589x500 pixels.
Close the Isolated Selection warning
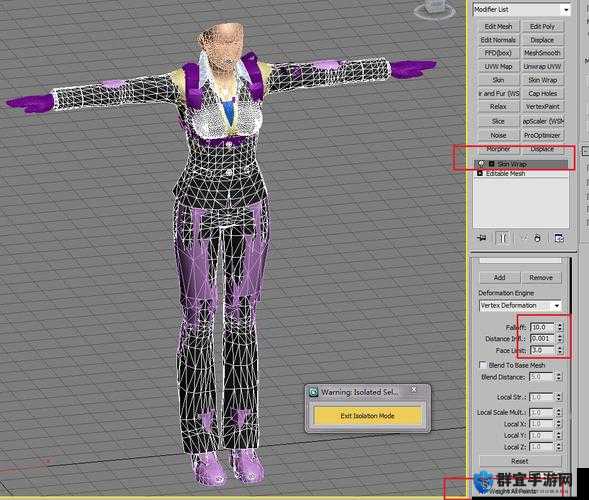click(x=414, y=389)
